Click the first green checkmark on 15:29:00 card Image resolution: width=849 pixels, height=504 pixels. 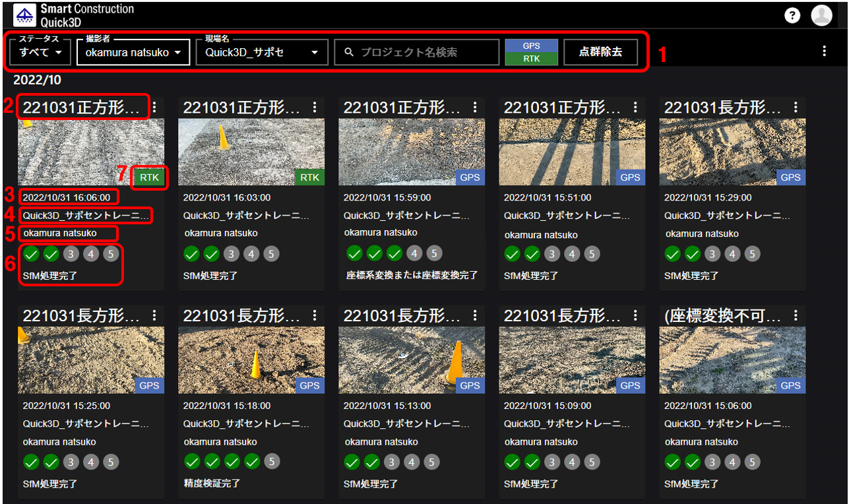click(x=672, y=254)
